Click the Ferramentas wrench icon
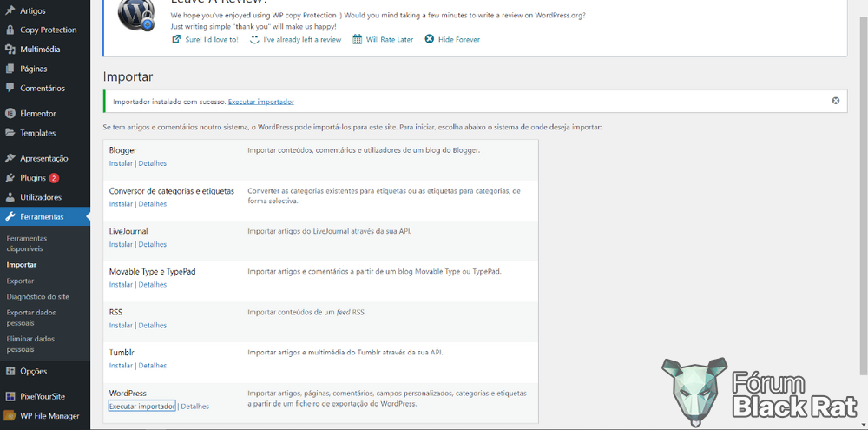The height and width of the screenshot is (430, 868). click(x=10, y=216)
